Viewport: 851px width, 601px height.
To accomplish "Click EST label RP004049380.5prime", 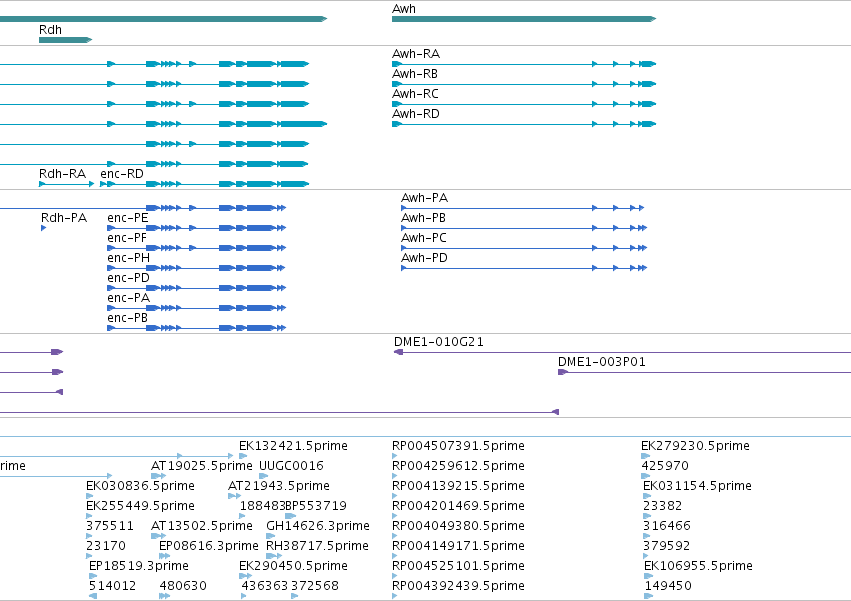I will click(x=459, y=526).
